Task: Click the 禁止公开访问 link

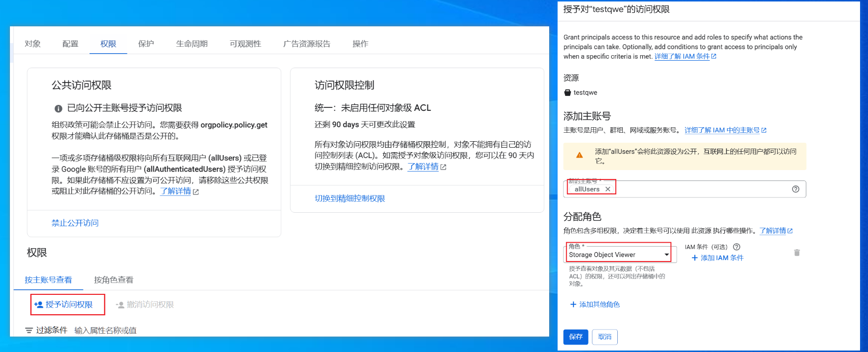Action: tap(75, 223)
